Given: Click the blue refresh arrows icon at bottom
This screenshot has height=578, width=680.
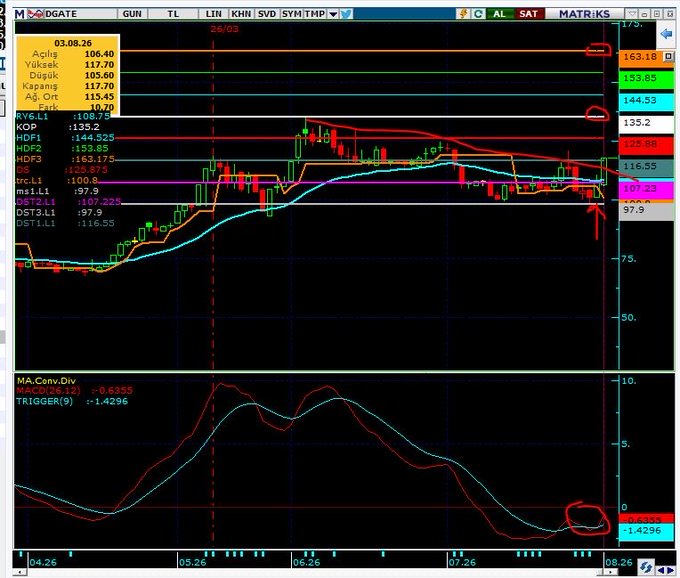Looking at the screenshot, I should (x=646, y=567).
